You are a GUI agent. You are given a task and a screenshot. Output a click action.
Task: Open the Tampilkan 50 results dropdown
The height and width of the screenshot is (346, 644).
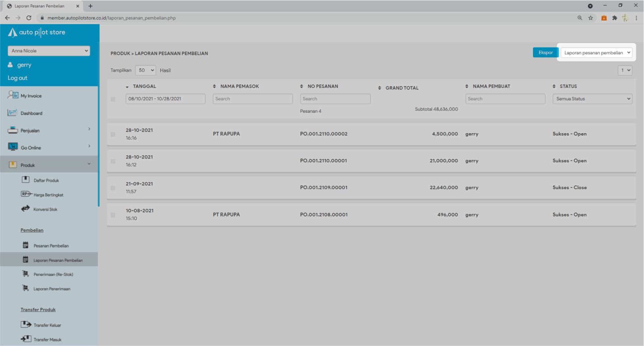coord(146,70)
